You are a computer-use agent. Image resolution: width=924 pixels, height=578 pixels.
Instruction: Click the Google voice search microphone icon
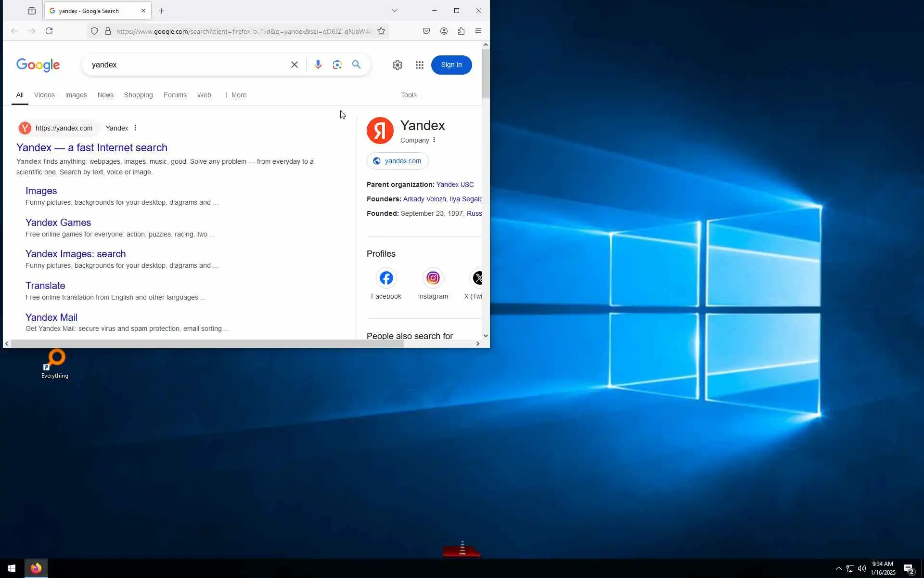point(318,65)
